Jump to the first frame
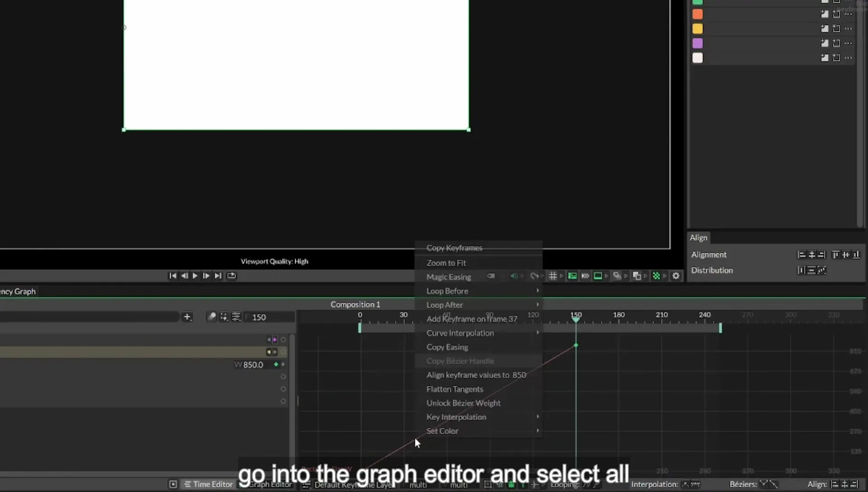868x492 pixels. (x=173, y=276)
